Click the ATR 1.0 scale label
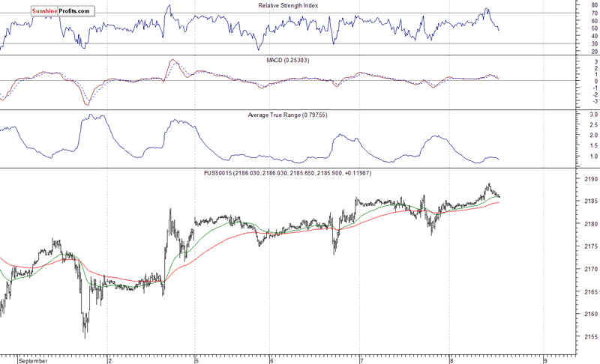Screen dimensions: 600x364 pyautogui.click(x=594, y=157)
